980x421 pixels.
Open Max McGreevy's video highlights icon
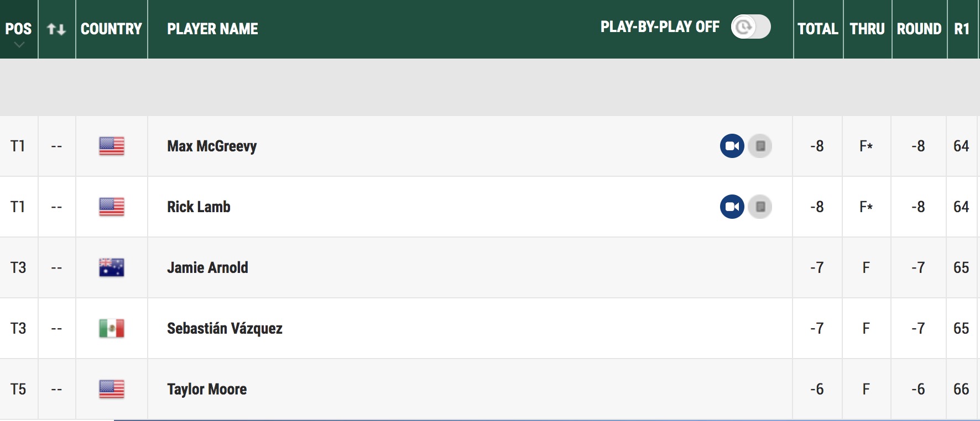[732, 146]
